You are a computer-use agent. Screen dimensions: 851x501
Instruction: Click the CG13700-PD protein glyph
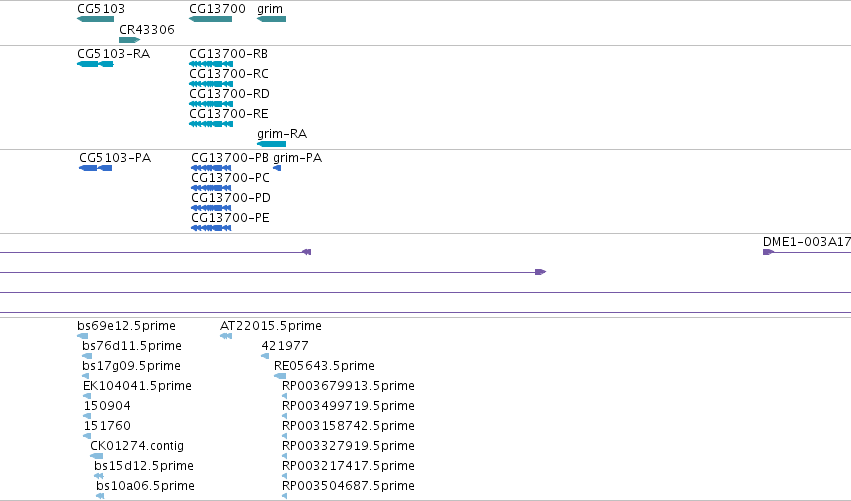(211, 208)
